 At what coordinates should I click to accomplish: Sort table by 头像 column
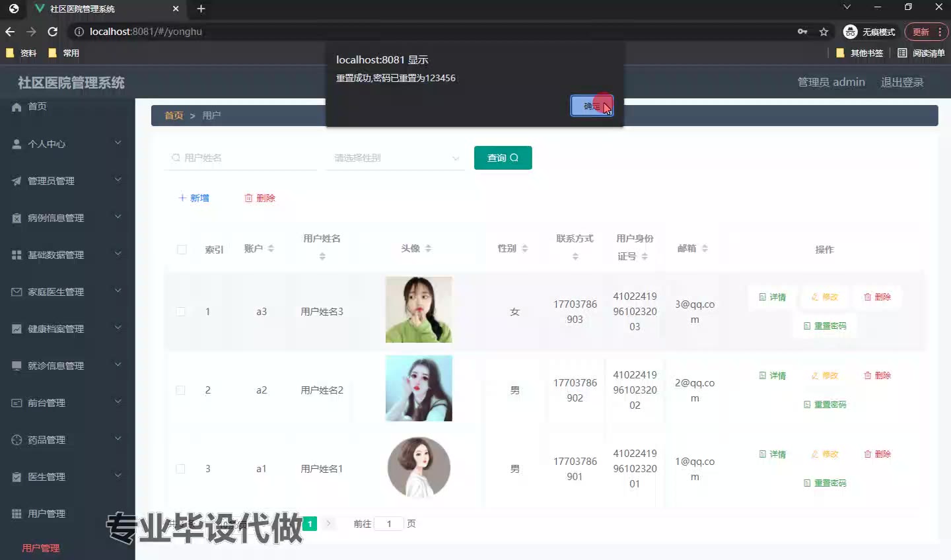(428, 249)
